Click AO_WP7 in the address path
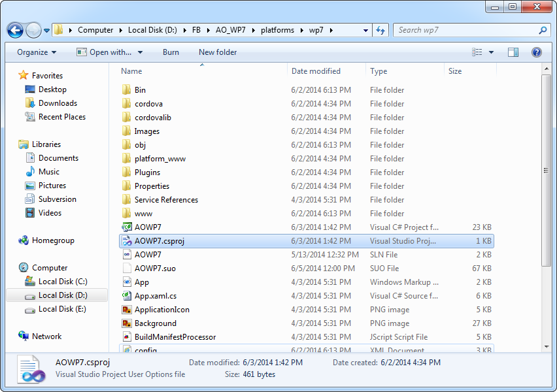 pos(231,30)
